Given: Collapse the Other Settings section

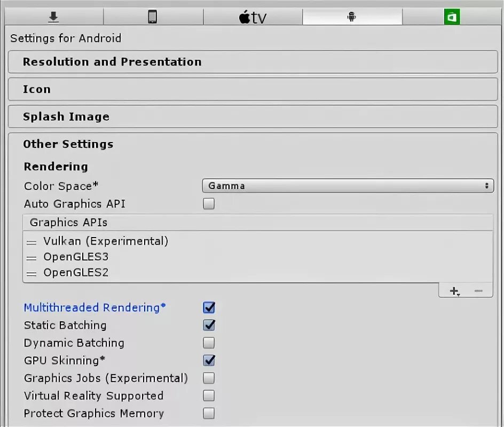Looking at the screenshot, I should pos(68,144).
